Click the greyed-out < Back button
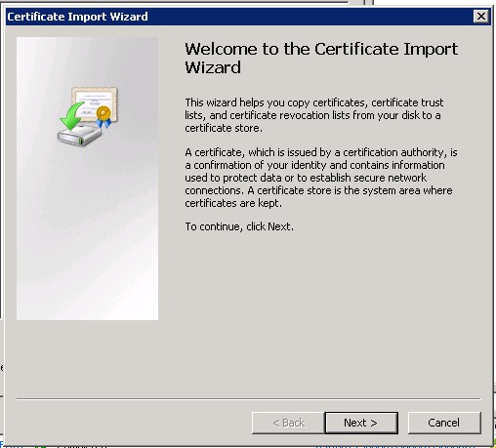The image size is (496, 448). (288, 423)
